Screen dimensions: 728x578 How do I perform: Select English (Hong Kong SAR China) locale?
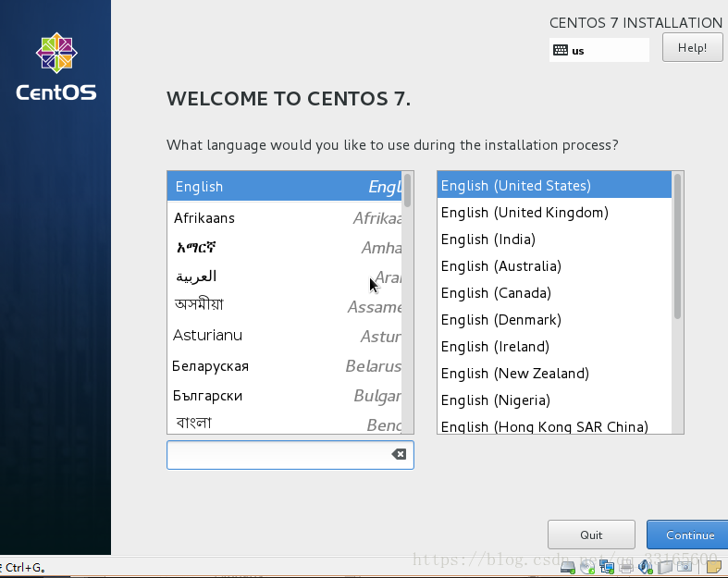[554, 424]
